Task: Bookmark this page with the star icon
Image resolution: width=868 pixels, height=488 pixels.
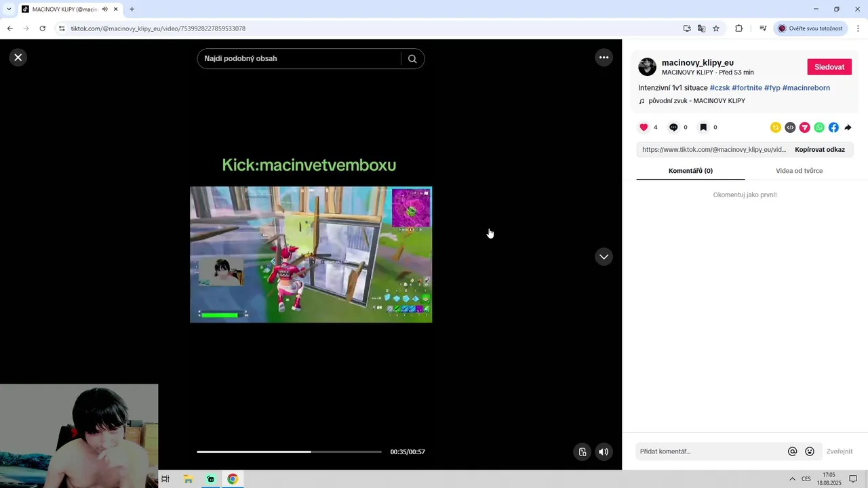Action: [x=716, y=28]
